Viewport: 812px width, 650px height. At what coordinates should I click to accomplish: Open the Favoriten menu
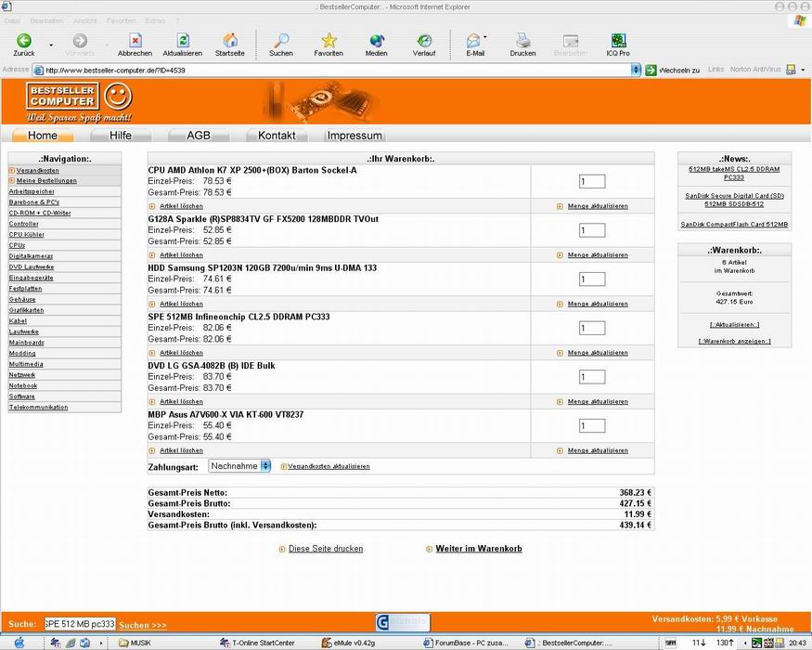122,20
